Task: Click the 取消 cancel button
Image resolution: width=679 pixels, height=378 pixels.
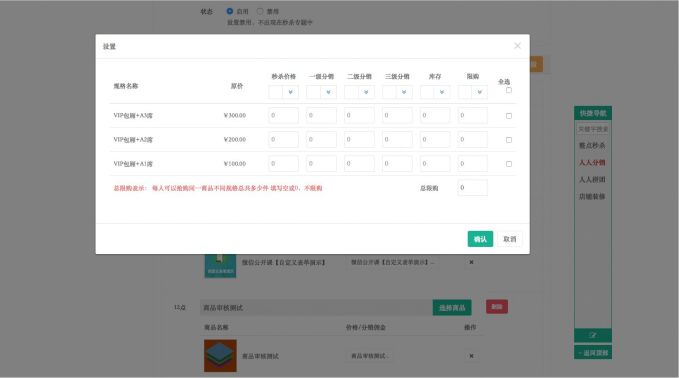Action: click(510, 239)
